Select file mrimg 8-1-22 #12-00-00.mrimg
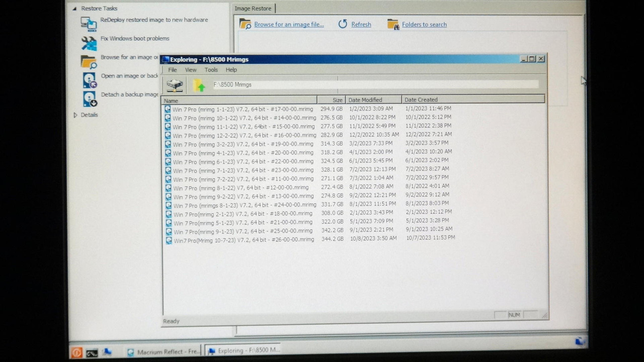The height and width of the screenshot is (362, 644). click(241, 188)
